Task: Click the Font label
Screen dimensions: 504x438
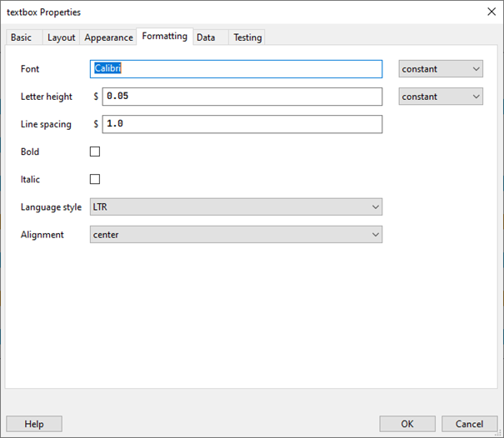Action: click(30, 69)
